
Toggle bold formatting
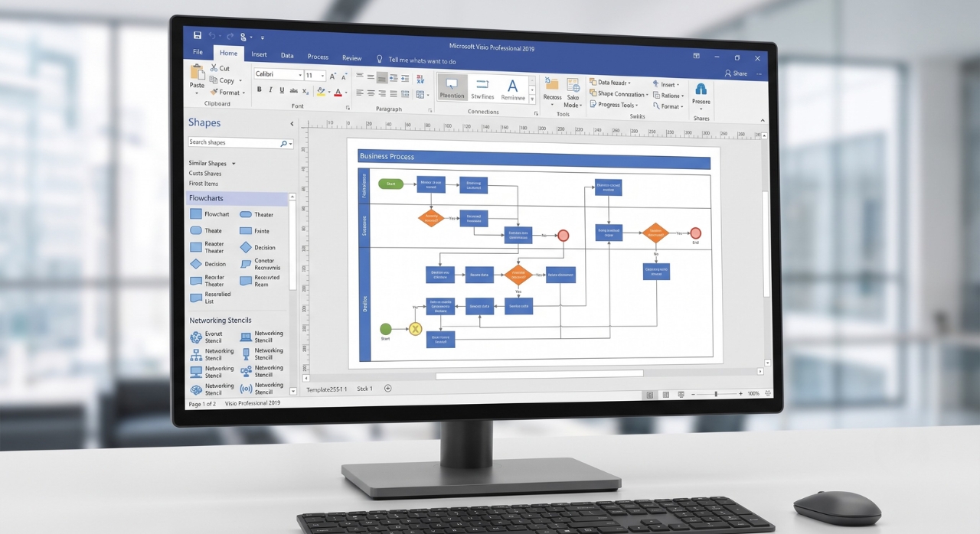point(259,90)
